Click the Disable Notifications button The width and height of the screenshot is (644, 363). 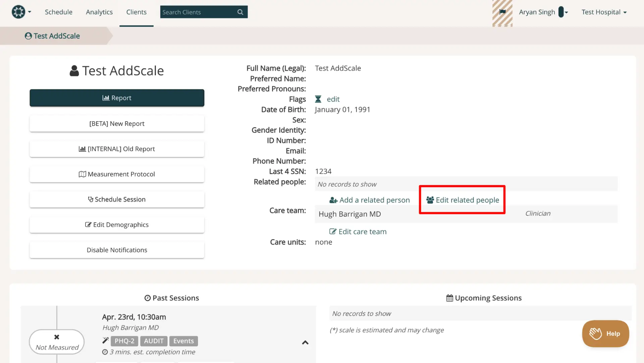tap(117, 249)
